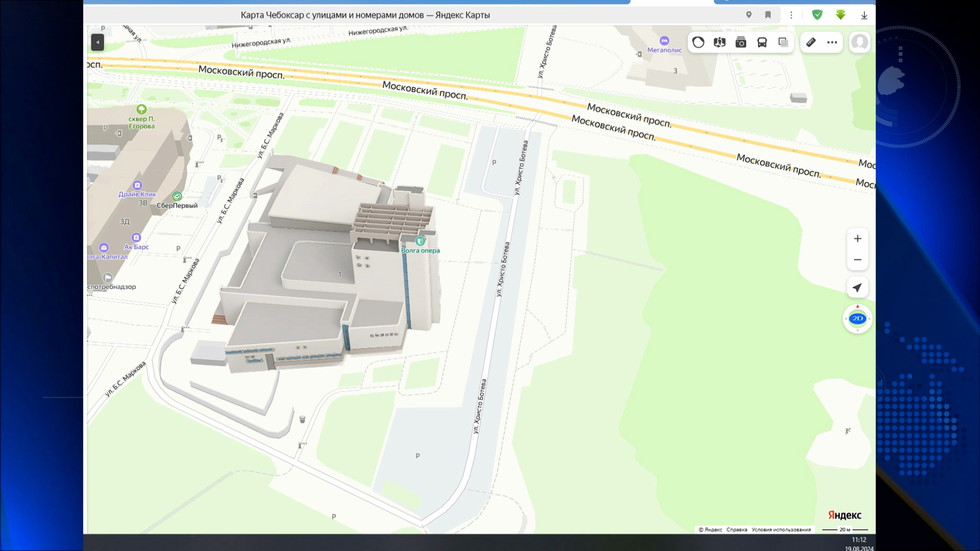Click house number 3 near Мегаполис
Screen dimensions: 980x551
point(675,71)
